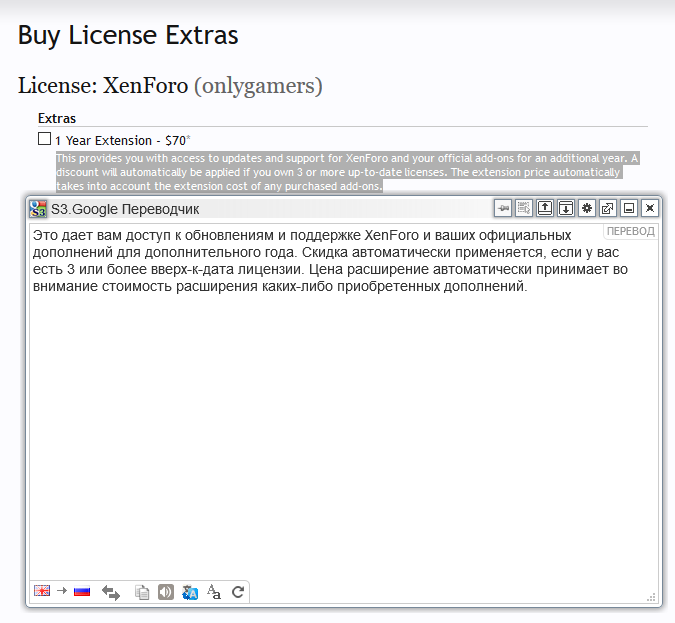Refresh the translation
This screenshot has width=675, height=623.
point(238,592)
